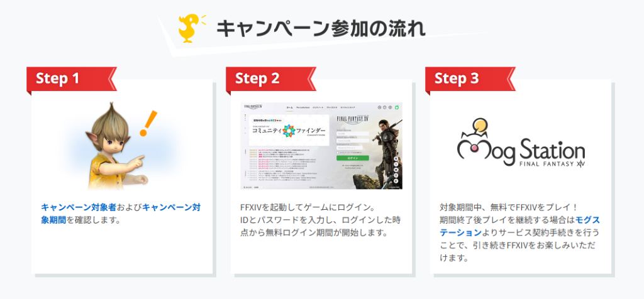
Task: Click the yellow chocobo icon beside the heading
Action: point(188,29)
